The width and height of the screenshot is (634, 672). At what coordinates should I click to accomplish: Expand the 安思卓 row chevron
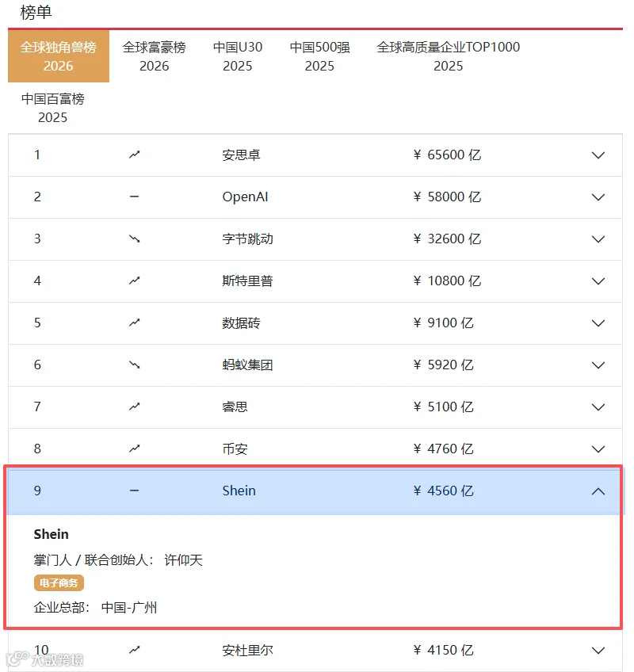pos(598,155)
